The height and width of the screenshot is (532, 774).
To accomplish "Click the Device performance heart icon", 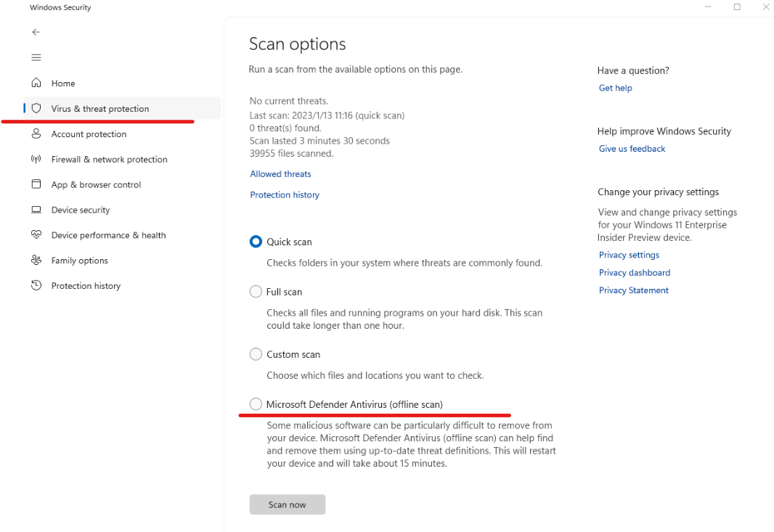I will (x=36, y=234).
